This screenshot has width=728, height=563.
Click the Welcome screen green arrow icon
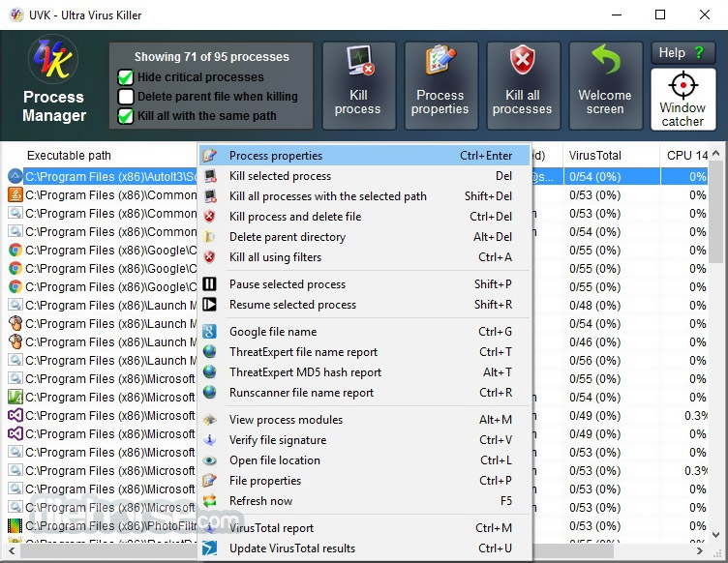pos(606,59)
